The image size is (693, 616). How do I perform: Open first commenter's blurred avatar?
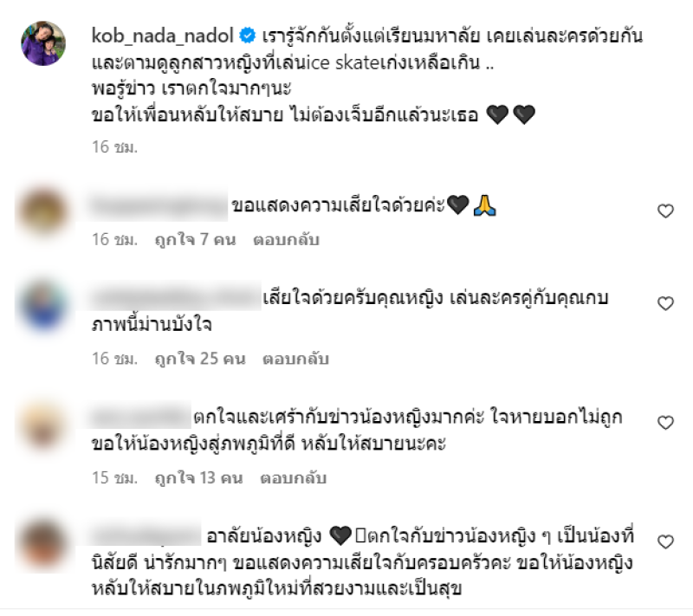click(43, 211)
